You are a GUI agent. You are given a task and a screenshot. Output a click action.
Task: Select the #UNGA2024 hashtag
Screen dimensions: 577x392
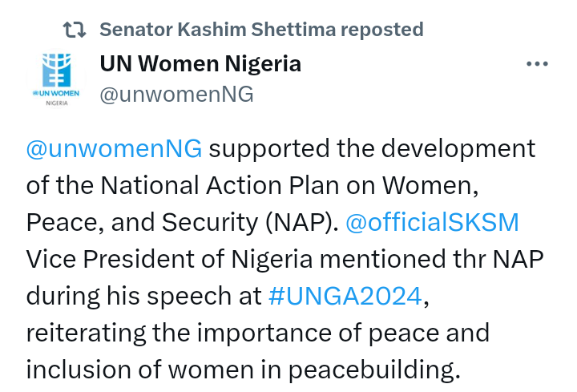345,296
